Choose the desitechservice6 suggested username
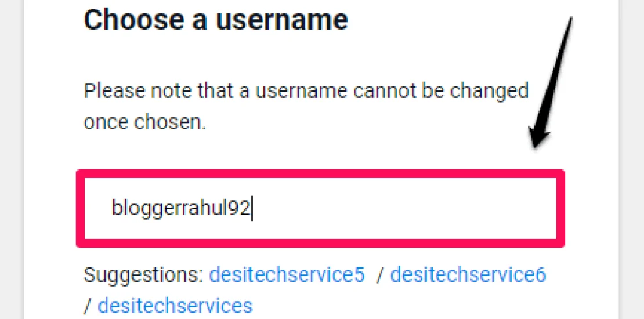The width and height of the screenshot is (644, 319). coord(468,274)
